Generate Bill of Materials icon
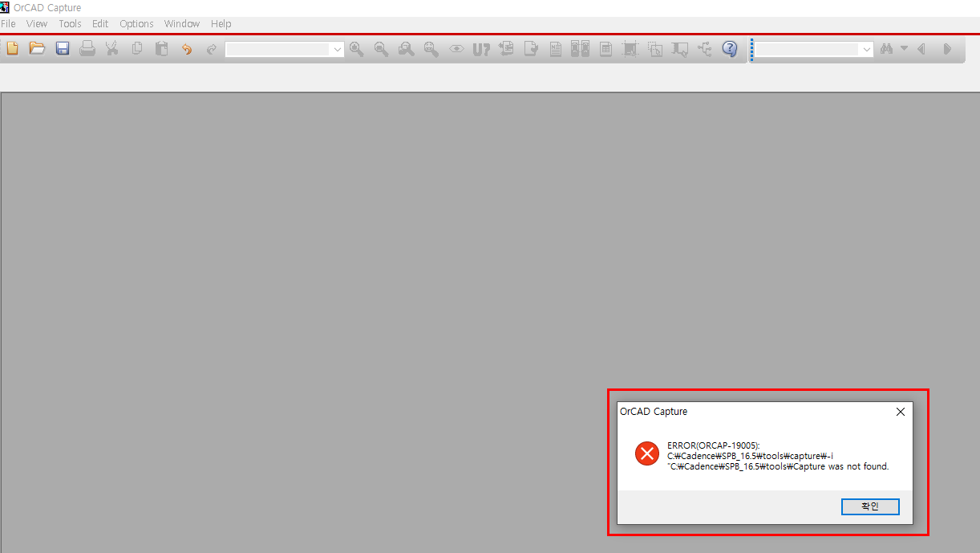The height and width of the screenshot is (553, 980). pos(605,49)
